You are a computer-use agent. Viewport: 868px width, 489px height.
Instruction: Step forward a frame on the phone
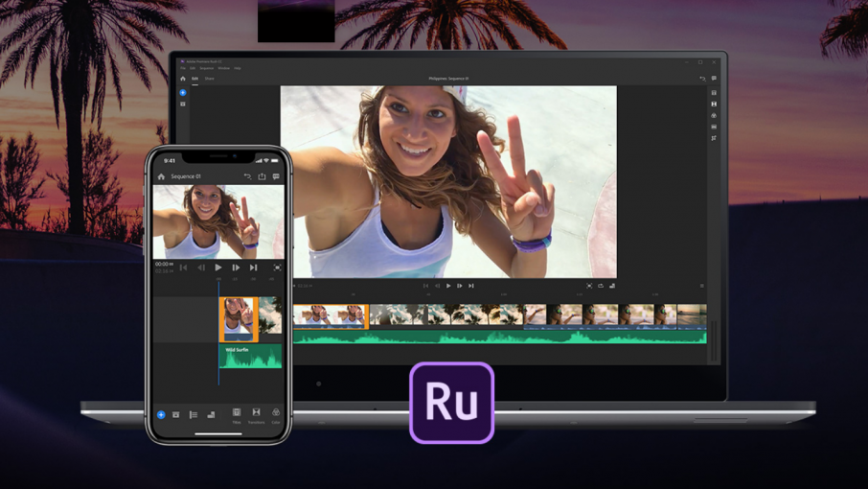[236, 268]
